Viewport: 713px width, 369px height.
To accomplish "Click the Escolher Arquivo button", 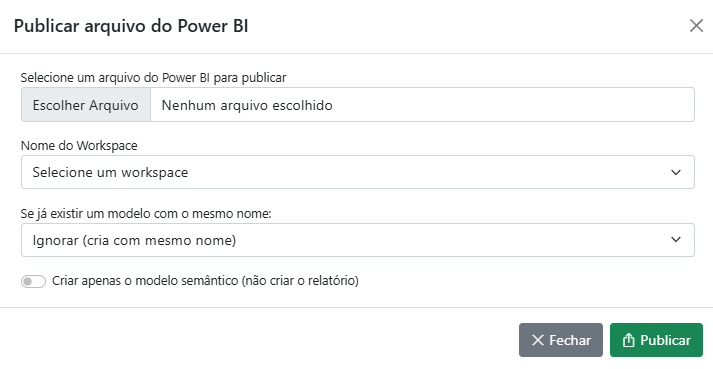I will (85, 105).
